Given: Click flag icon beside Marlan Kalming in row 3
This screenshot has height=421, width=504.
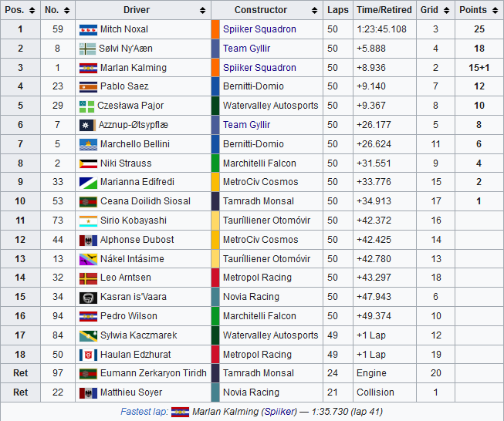Looking at the screenshot, I should click(x=88, y=68).
